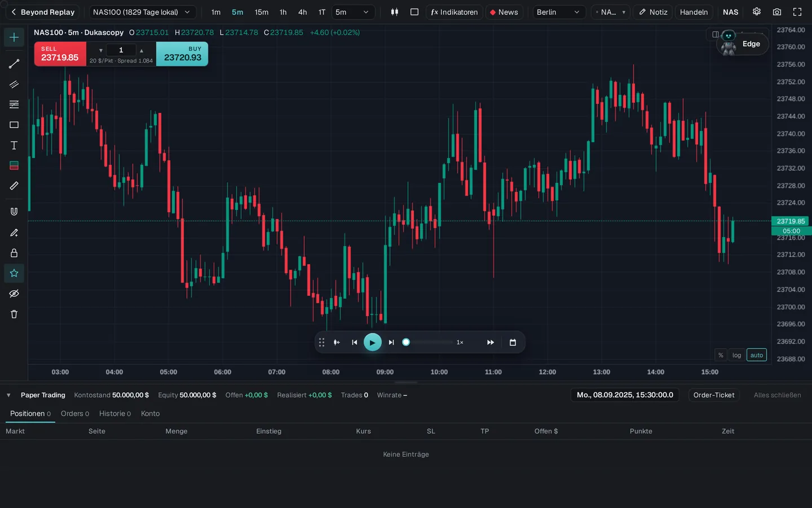Click the star favorites icon
The width and height of the screenshot is (812, 508).
pos(14,273)
